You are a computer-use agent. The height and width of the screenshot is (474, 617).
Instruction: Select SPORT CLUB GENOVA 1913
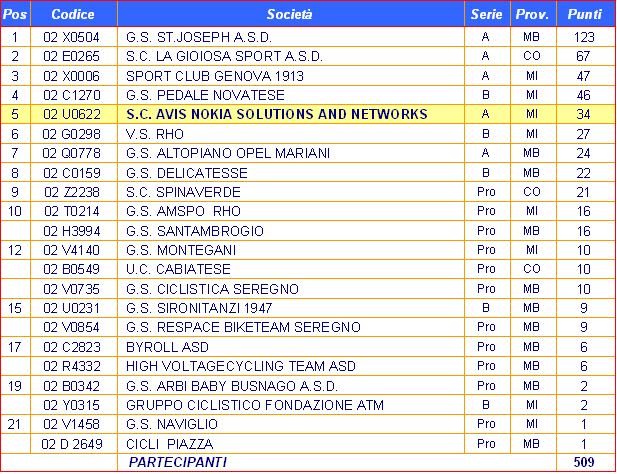215,76
